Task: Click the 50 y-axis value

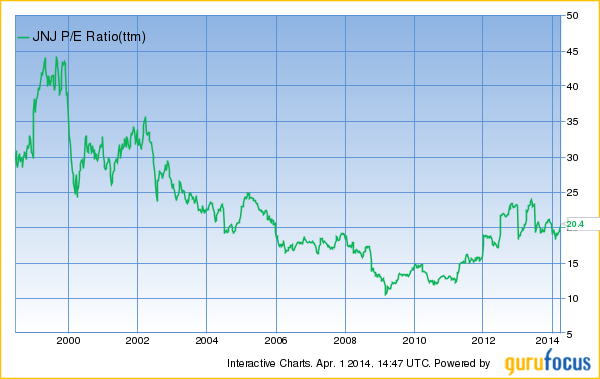Action: pos(573,16)
